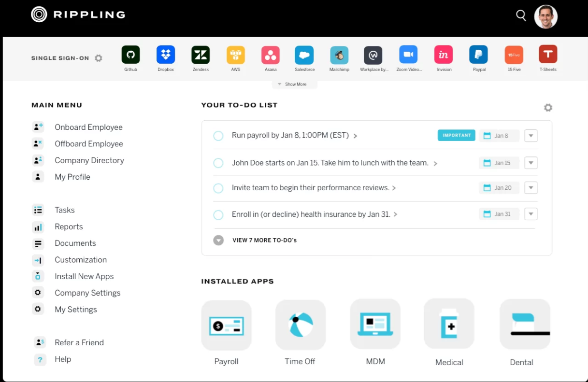Click the Rippling logo
Screen dimensions: 588x382
pyautogui.click(x=78, y=14)
